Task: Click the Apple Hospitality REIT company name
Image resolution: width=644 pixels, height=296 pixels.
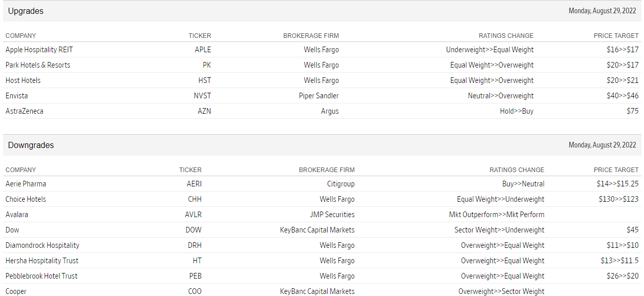Action: tap(39, 50)
